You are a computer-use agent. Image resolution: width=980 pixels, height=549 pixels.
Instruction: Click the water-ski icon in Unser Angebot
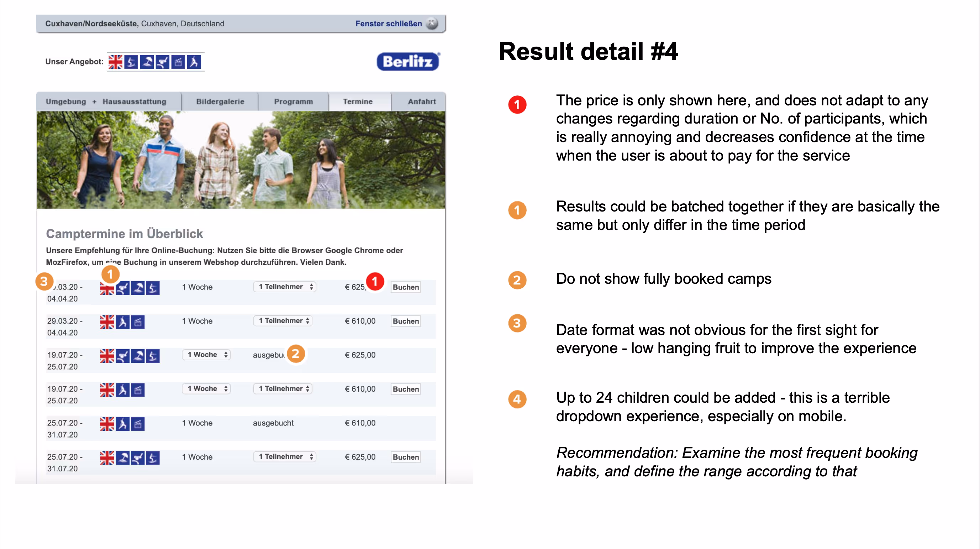tap(131, 62)
